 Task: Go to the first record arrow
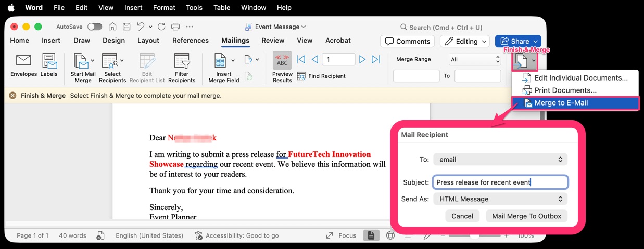[x=301, y=60]
